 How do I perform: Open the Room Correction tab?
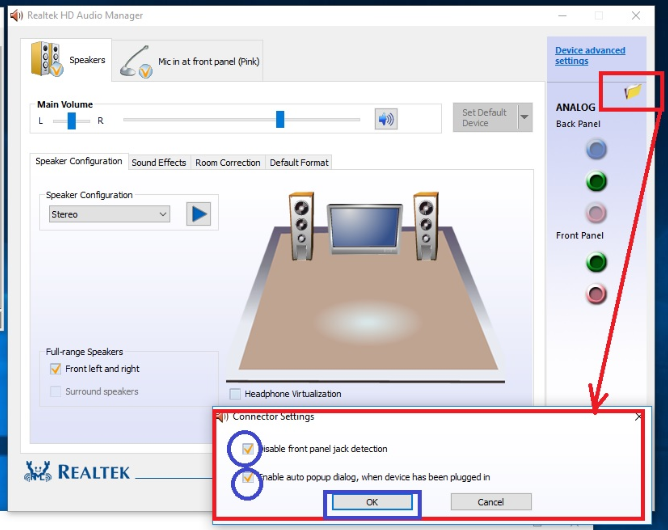228,163
